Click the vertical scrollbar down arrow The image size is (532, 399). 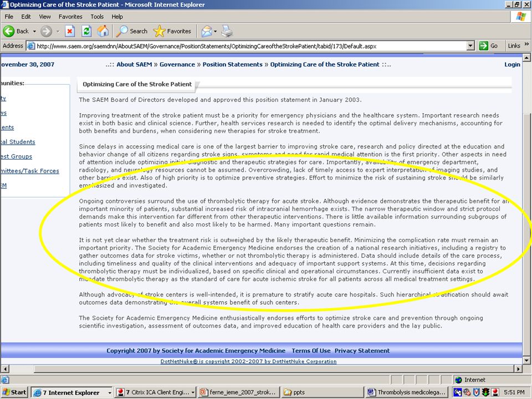[526, 360]
